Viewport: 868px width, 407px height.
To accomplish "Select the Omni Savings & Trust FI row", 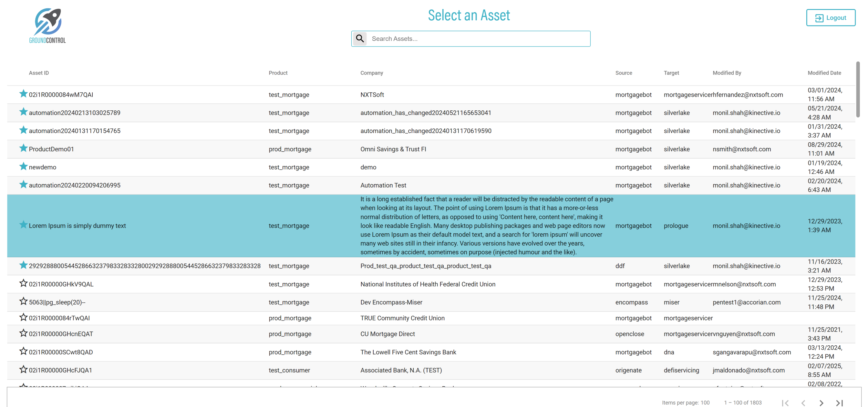I will click(x=393, y=149).
